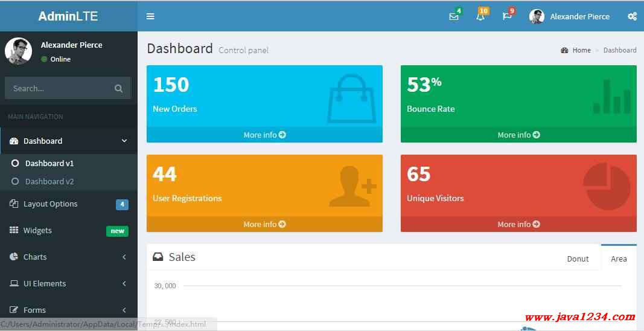Open More info for User Registrations

(x=264, y=224)
